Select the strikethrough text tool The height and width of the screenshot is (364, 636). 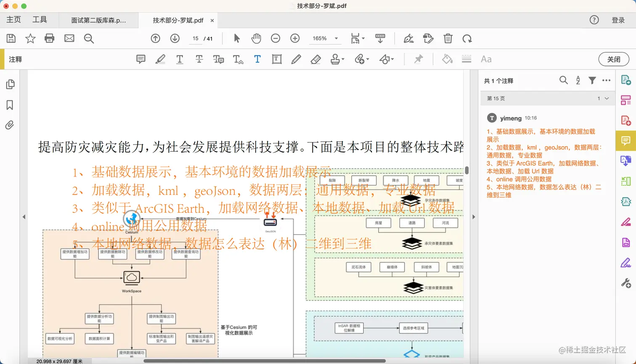pyautogui.click(x=199, y=59)
